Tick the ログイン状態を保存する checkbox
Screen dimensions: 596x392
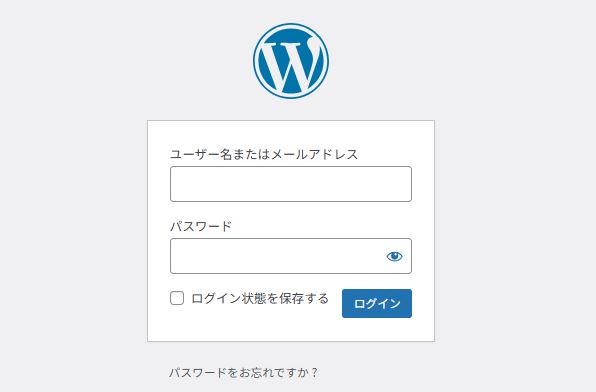pos(177,298)
